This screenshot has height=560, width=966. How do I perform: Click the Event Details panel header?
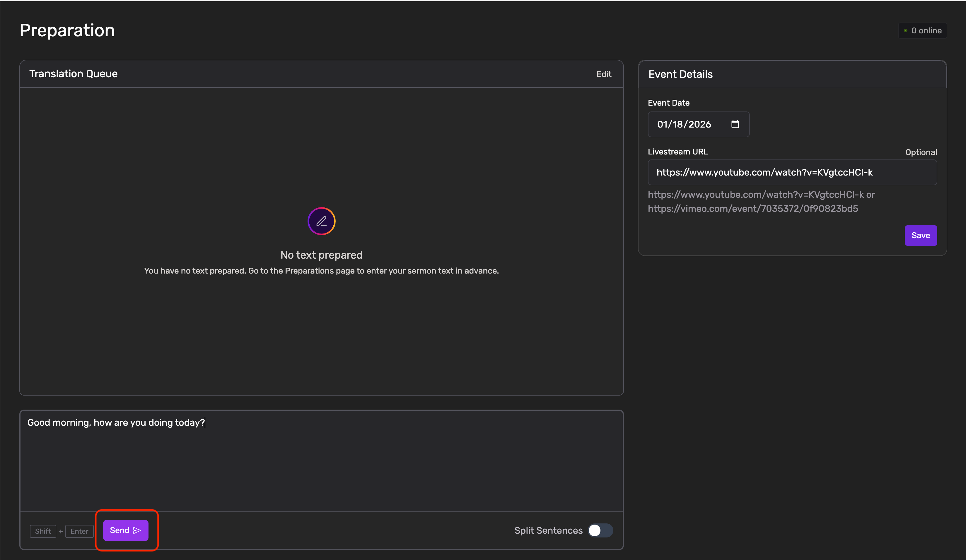pos(680,74)
